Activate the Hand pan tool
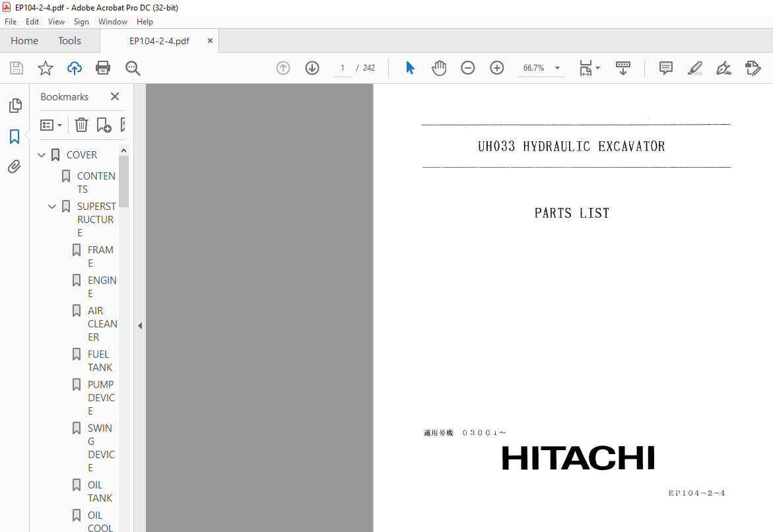Image resolution: width=773 pixels, height=532 pixels. [x=439, y=68]
